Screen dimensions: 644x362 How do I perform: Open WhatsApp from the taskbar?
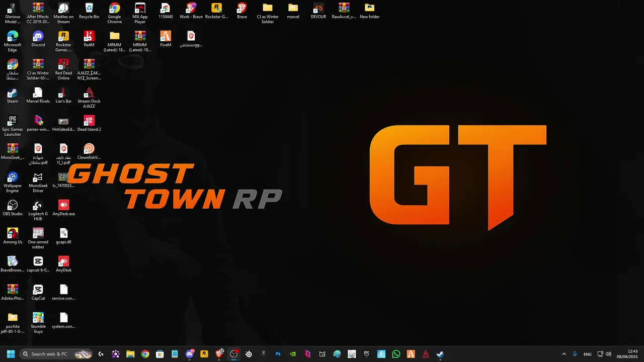point(396,354)
